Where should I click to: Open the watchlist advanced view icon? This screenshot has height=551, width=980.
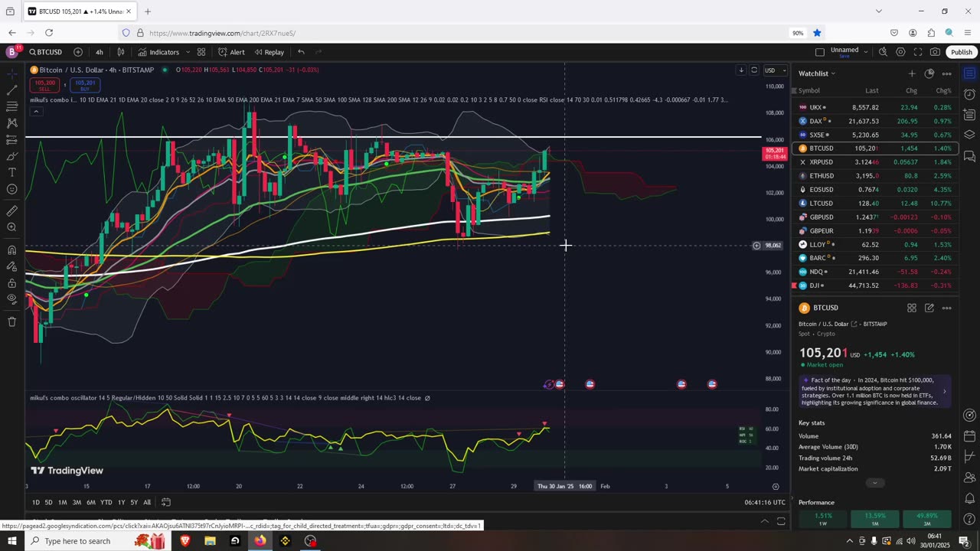[929, 73]
